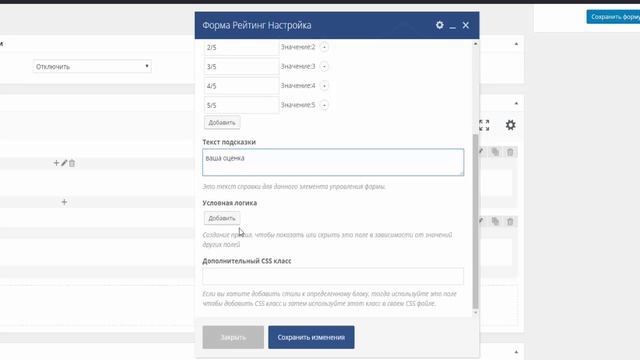640x360 pixels.
Task: Click hint text below CSS class field
Action: (329, 298)
